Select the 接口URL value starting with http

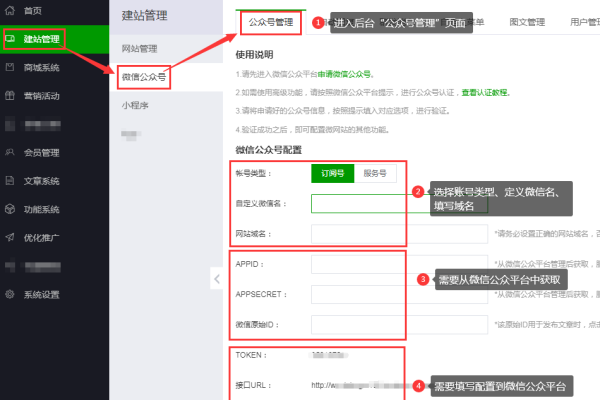(x=360, y=385)
